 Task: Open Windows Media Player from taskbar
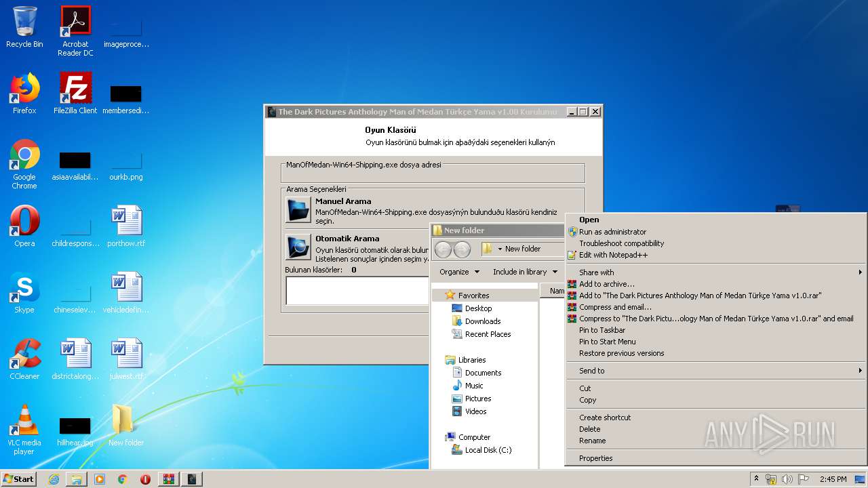pyautogui.click(x=100, y=479)
